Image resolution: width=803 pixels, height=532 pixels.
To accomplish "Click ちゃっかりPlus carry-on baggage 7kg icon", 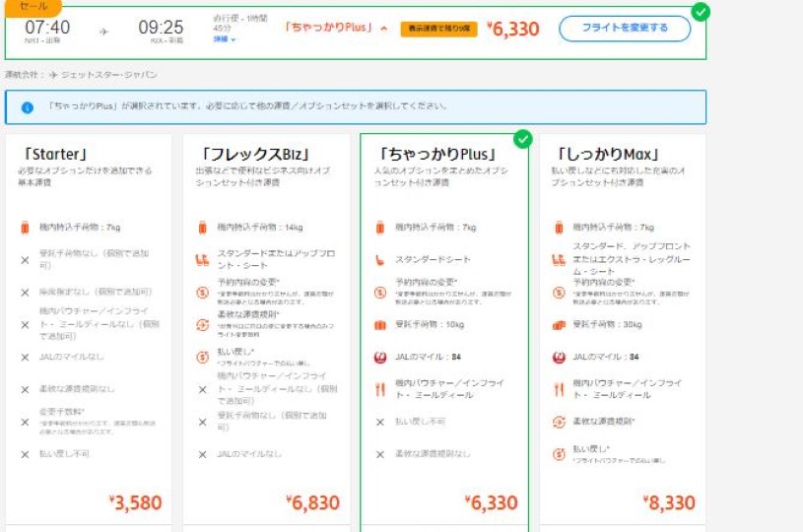I will 380,228.
